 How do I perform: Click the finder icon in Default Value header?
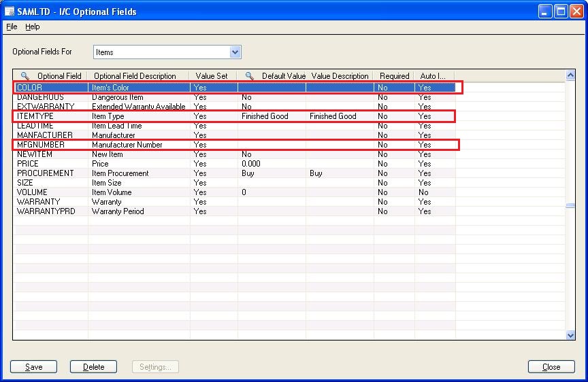tap(249, 76)
